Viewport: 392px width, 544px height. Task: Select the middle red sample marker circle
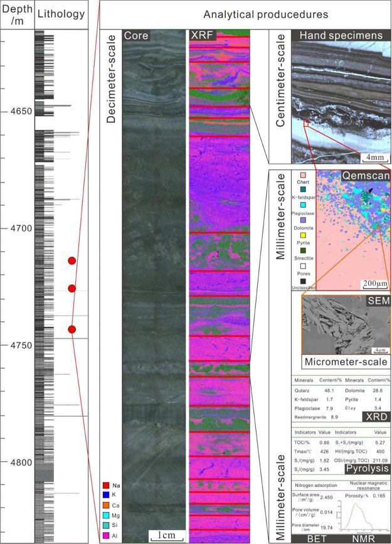(72, 289)
